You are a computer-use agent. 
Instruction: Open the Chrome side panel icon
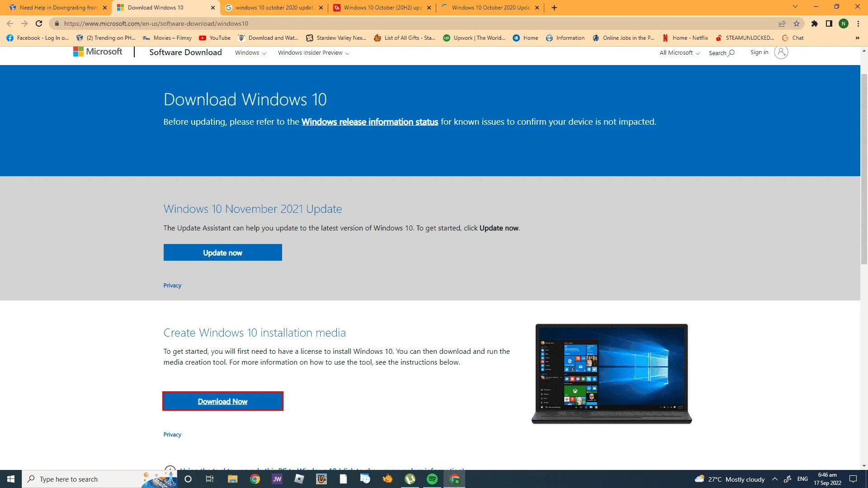pyautogui.click(x=829, y=23)
